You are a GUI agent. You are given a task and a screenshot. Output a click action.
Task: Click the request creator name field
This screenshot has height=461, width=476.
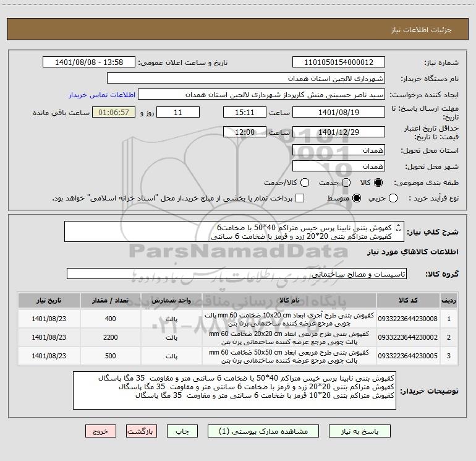[x=261, y=95]
